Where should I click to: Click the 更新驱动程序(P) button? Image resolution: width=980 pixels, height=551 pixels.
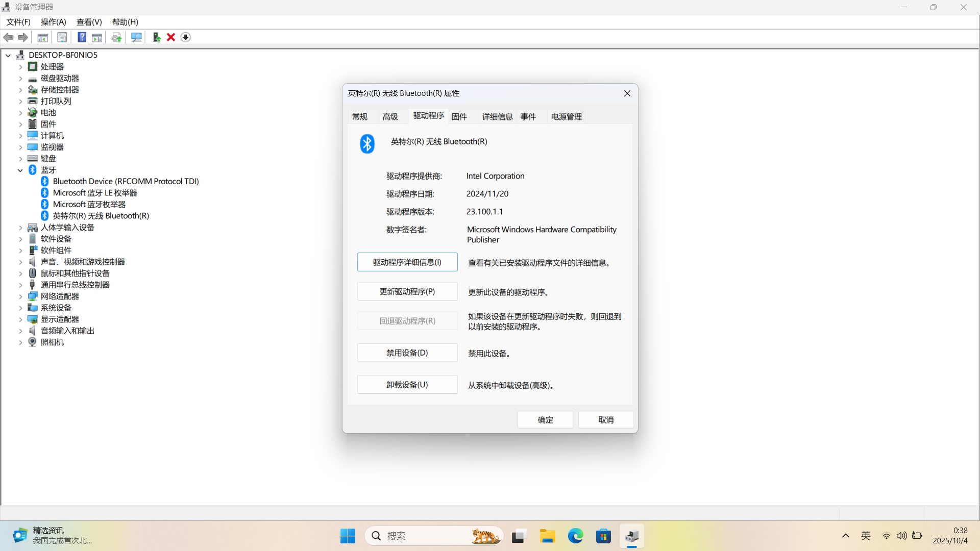click(x=407, y=292)
